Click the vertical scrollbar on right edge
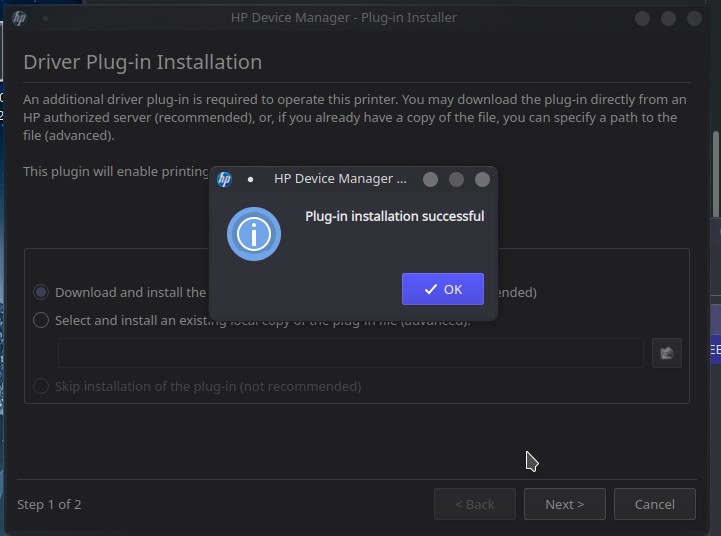 coord(715,174)
